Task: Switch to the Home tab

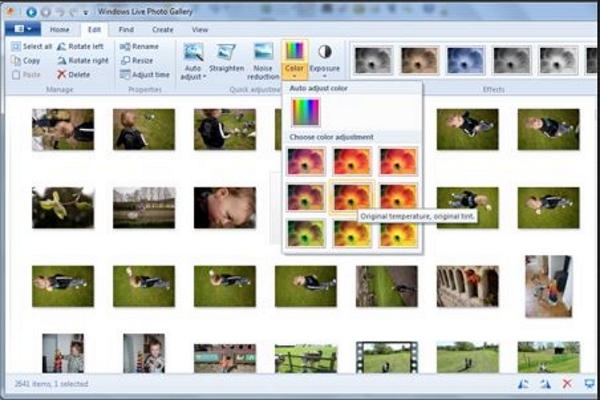Action: pos(60,29)
